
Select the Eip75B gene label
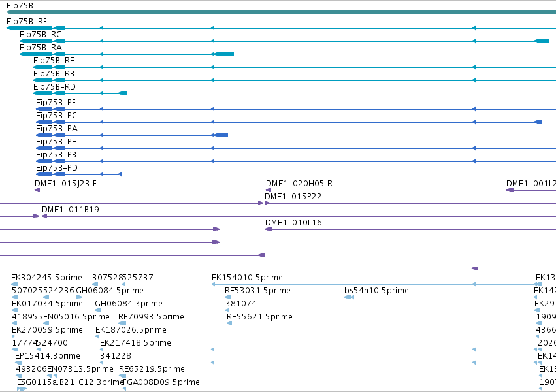coord(20,6)
